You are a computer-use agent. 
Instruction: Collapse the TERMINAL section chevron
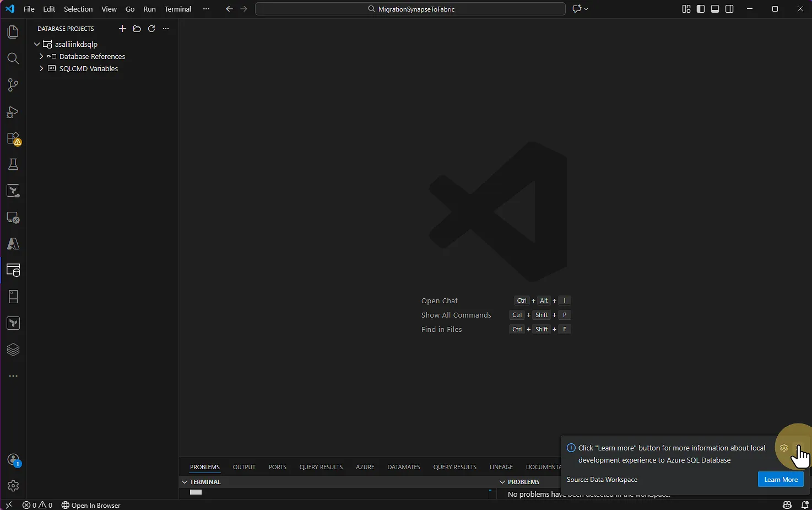point(185,482)
